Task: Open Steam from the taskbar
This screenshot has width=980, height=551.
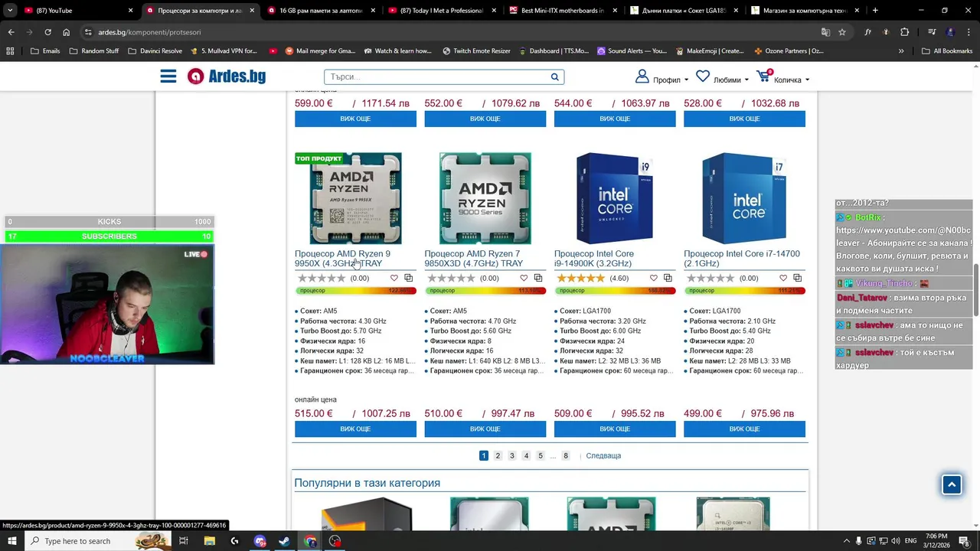Action: [x=284, y=541]
